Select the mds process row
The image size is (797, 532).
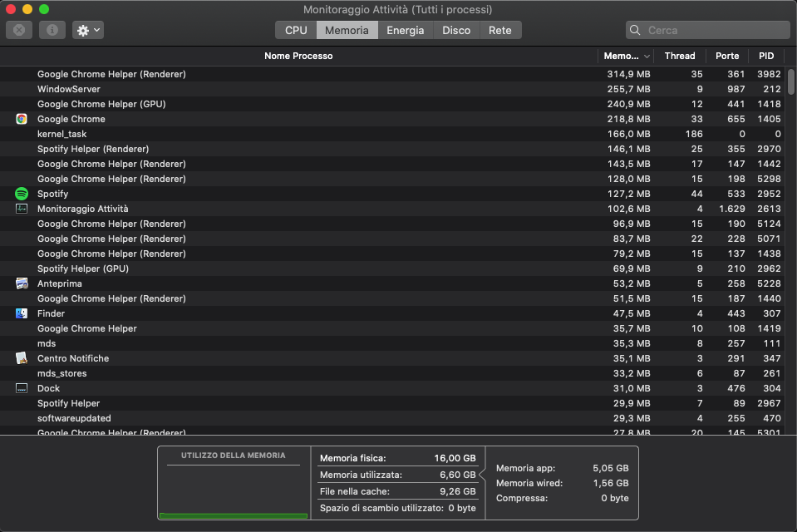(x=392, y=343)
